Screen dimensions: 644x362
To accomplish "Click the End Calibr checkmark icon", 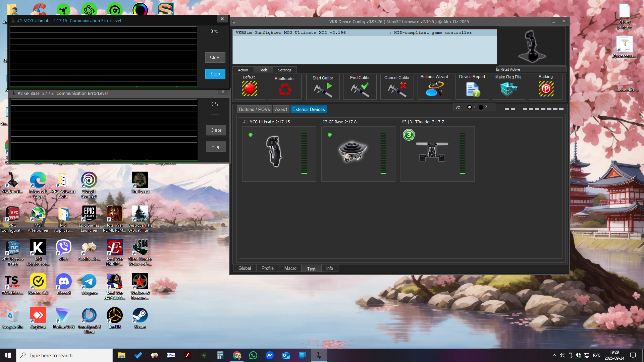I will 360,89.
